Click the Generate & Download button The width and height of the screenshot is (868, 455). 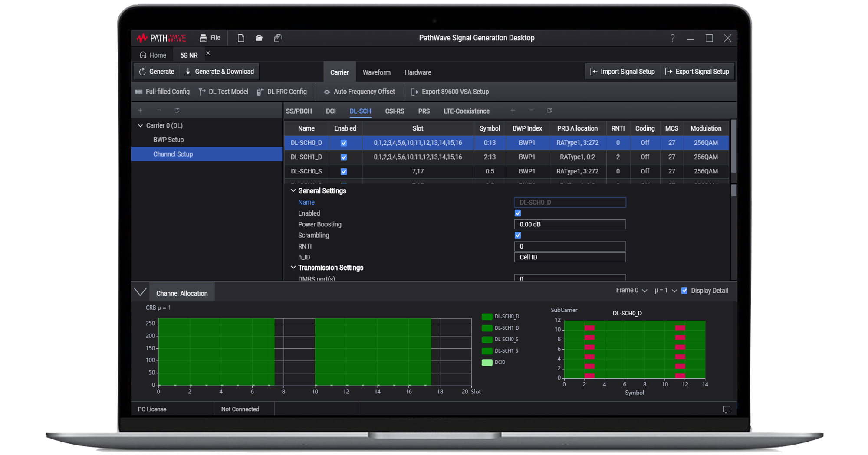219,71
